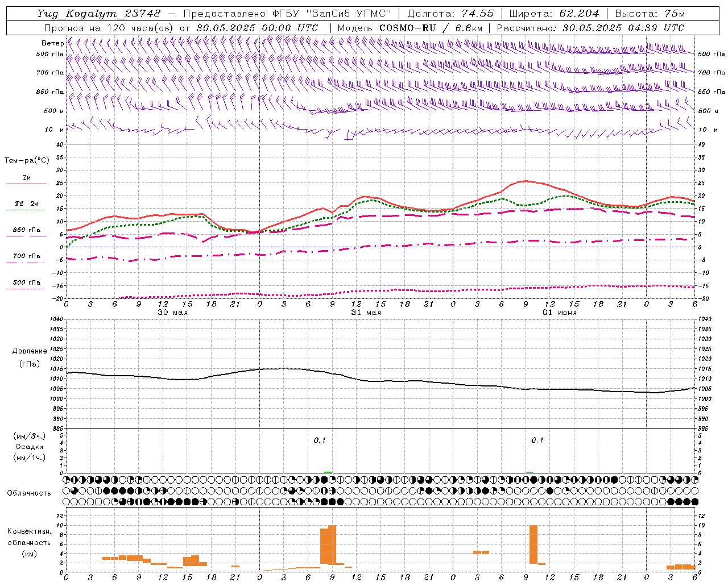Click the Осадки precipitation label
The image size is (728, 582).
click(30, 447)
